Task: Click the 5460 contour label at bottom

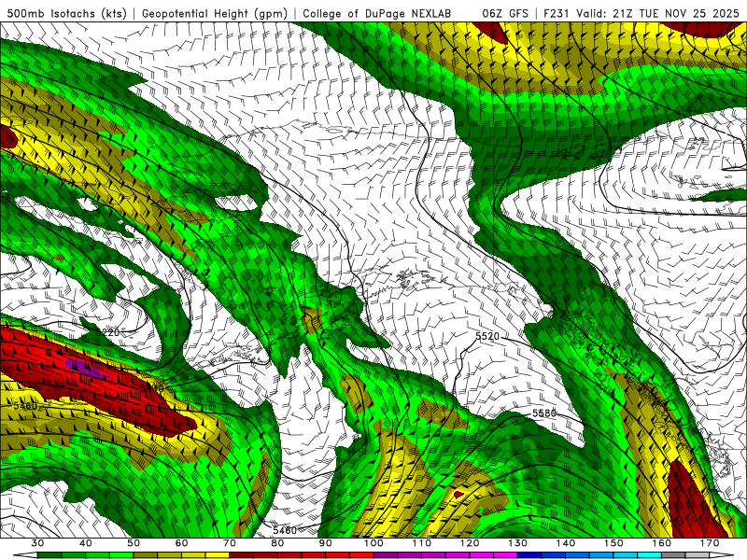Action: pos(285,530)
